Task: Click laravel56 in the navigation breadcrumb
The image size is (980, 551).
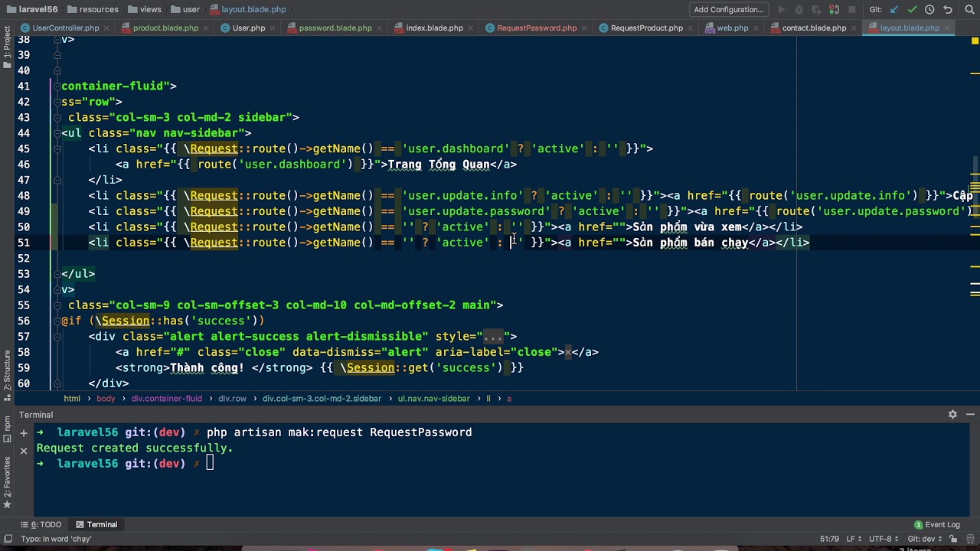Action: tap(31, 10)
